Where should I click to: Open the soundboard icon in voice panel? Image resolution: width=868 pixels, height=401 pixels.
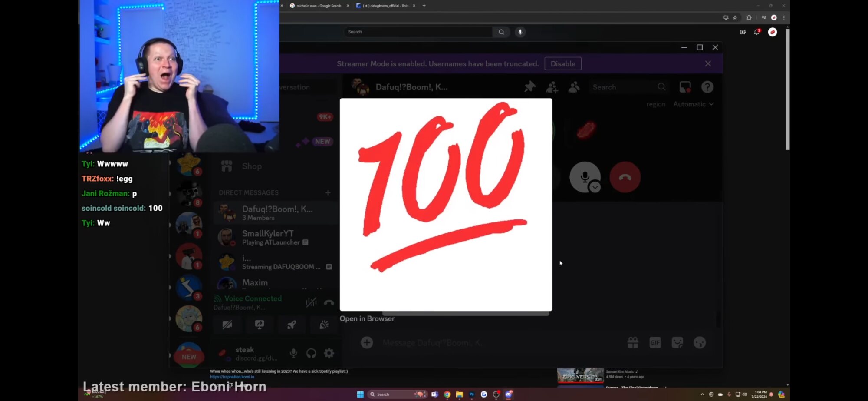(x=324, y=325)
